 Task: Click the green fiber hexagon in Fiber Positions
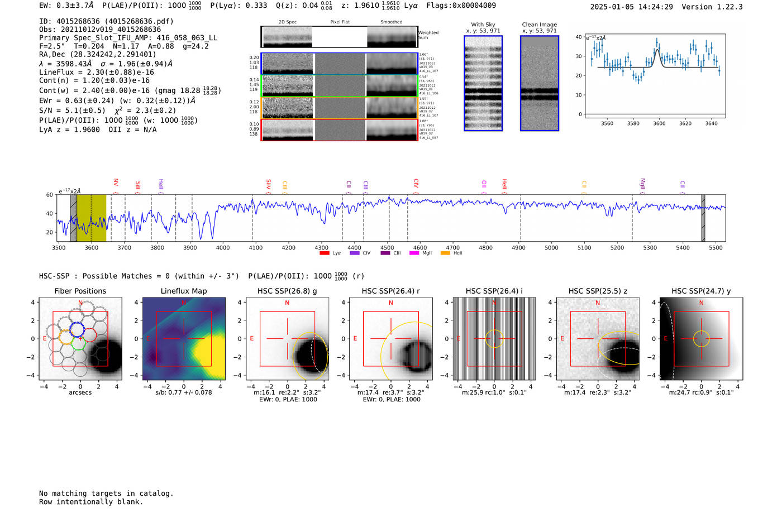pos(78,342)
